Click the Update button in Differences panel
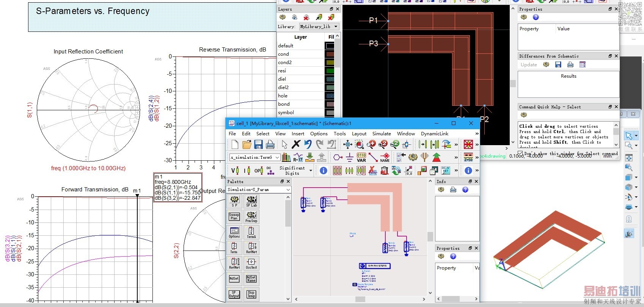Image resolution: width=644 pixels, height=307 pixels. (x=528, y=65)
